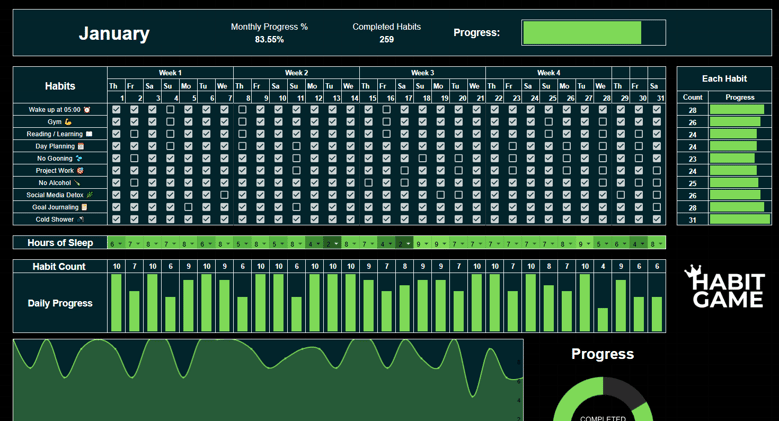Click the shower icon next to Cold Shower
The image size is (779, 421).
pos(81,219)
